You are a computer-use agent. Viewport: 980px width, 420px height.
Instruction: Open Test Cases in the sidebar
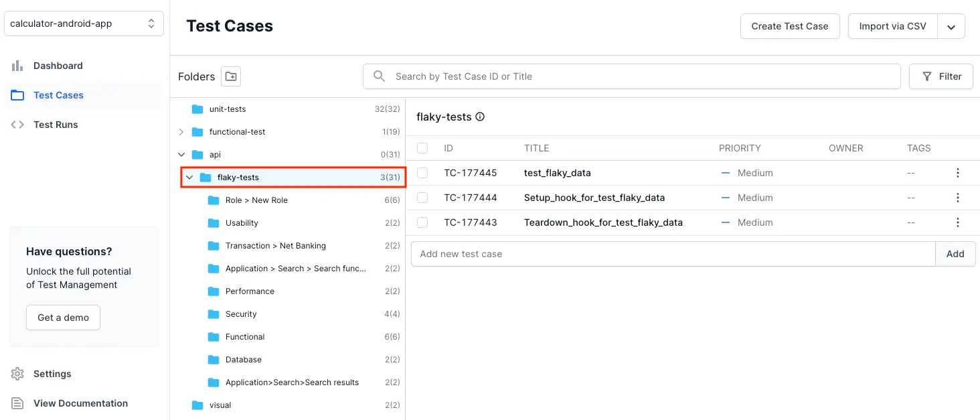click(58, 95)
